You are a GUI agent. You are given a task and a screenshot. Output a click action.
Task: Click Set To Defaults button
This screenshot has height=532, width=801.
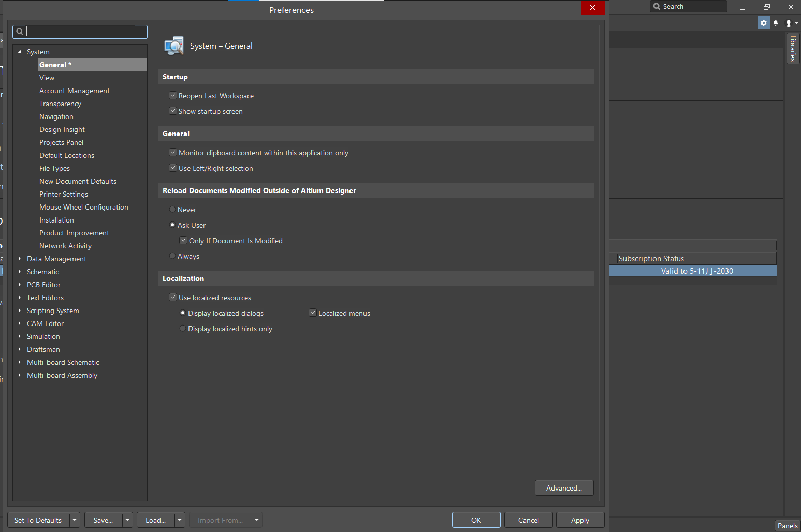click(38, 520)
